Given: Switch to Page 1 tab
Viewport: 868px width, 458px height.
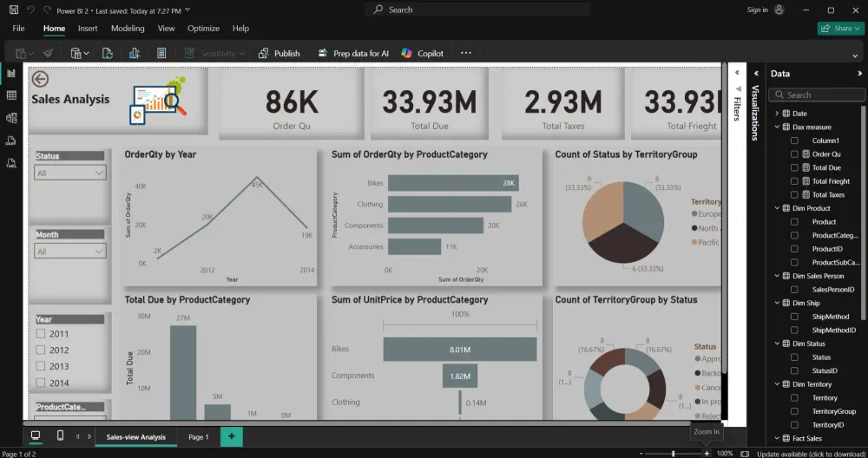Looking at the screenshot, I should [x=198, y=437].
